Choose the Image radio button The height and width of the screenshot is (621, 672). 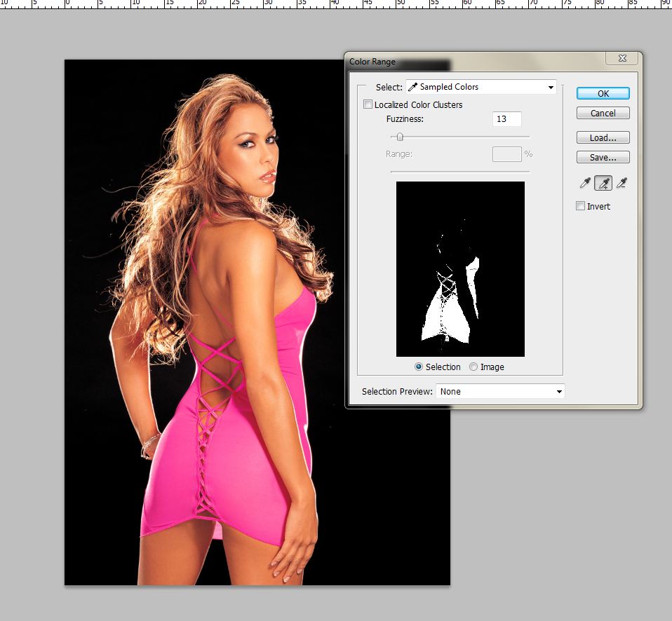tap(473, 367)
